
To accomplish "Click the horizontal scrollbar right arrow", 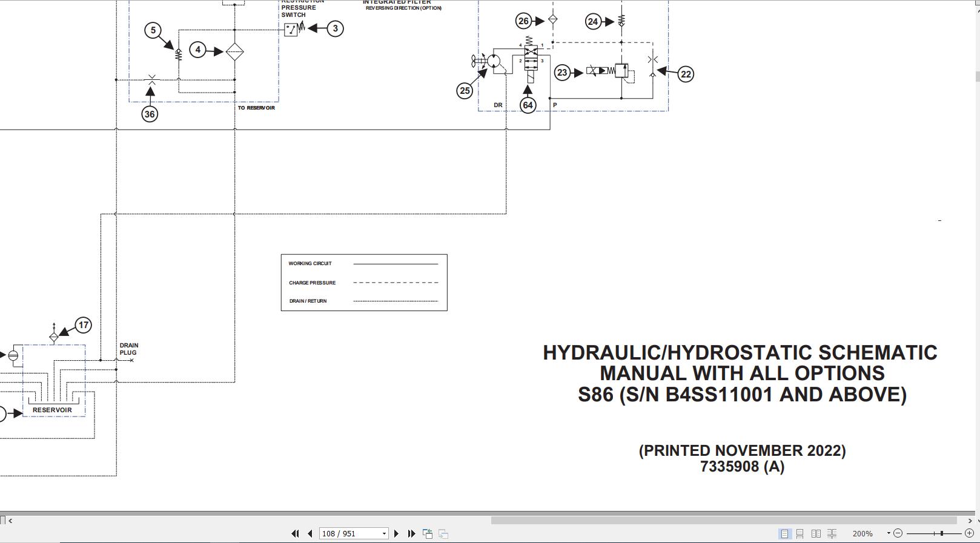I will [x=970, y=520].
